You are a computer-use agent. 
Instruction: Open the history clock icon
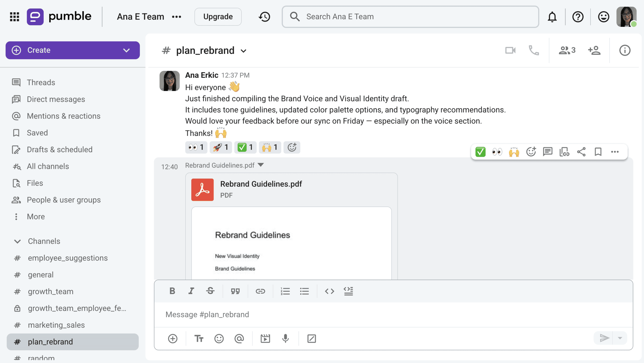pos(264,17)
